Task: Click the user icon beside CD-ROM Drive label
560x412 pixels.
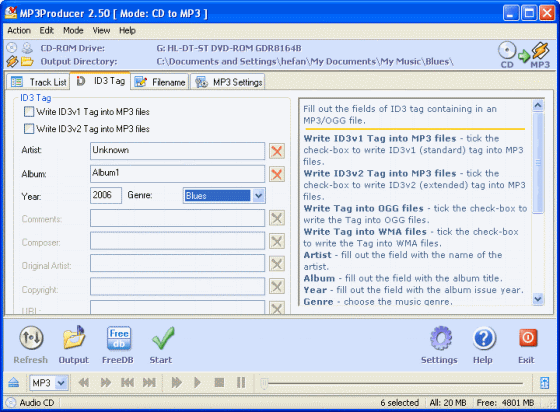Action: click(27, 48)
